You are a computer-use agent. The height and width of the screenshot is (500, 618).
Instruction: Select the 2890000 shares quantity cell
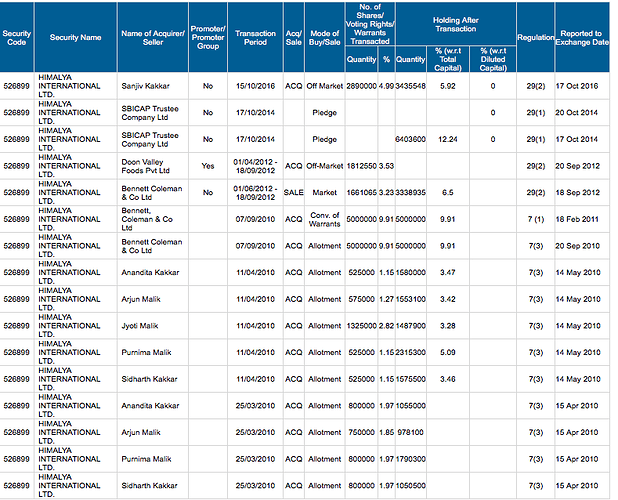[361, 87]
